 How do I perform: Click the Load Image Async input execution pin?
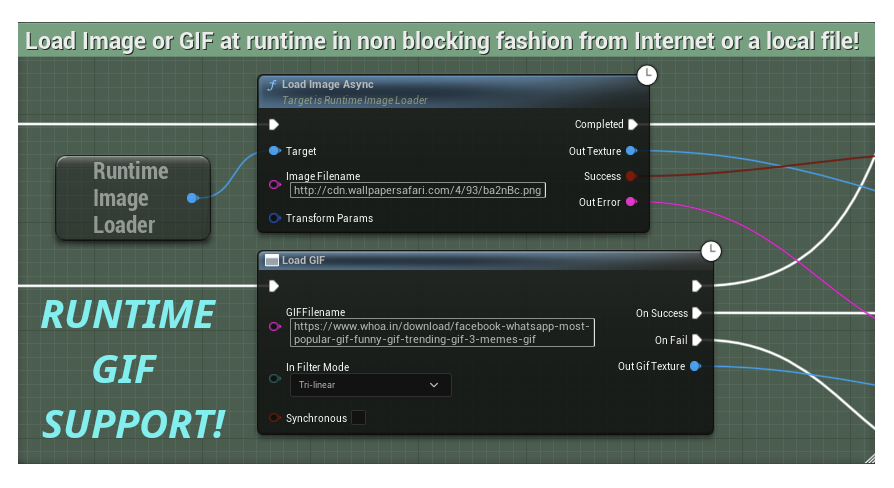[x=274, y=124]
